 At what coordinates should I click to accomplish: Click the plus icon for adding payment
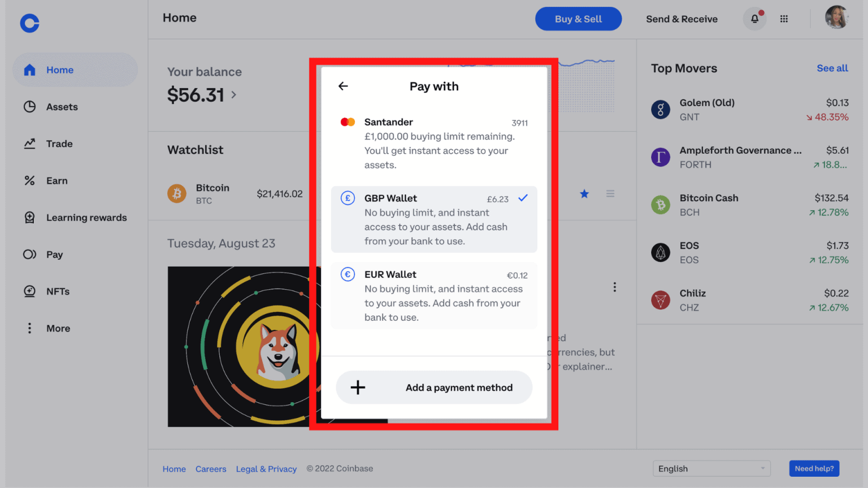[358, 387]
